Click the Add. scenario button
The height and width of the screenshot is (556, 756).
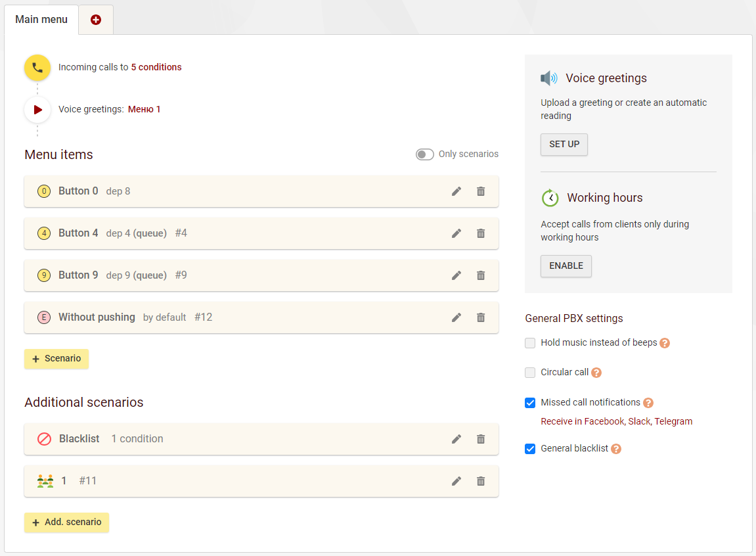coord(66,522)
